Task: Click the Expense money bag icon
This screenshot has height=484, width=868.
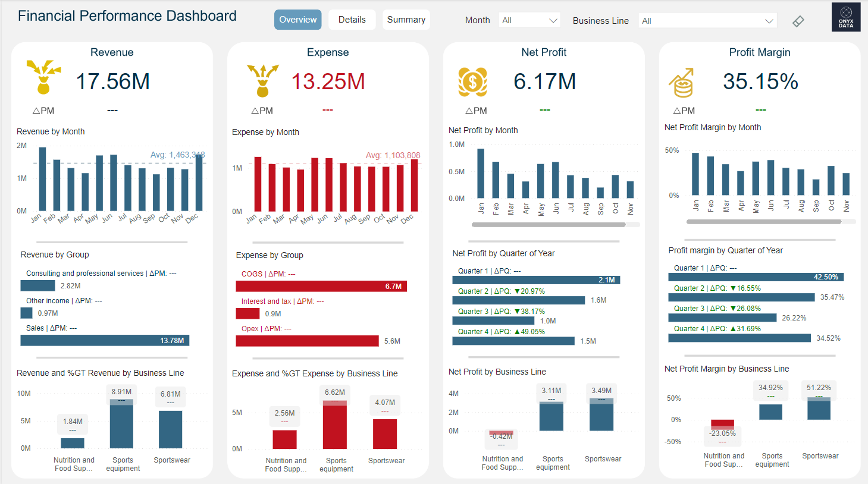Action: 262,81
